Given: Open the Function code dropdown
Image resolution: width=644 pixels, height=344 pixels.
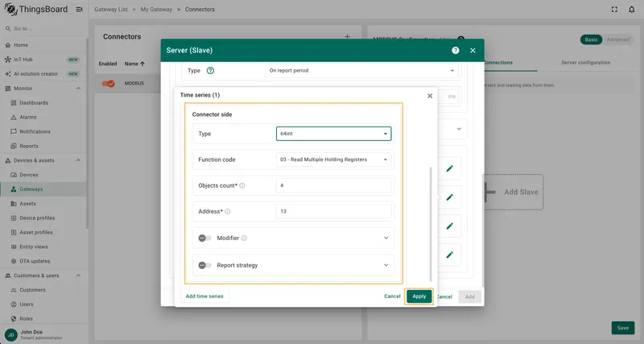Looking at the screenshot, I should pyautogui.click(x=333, y=160).
